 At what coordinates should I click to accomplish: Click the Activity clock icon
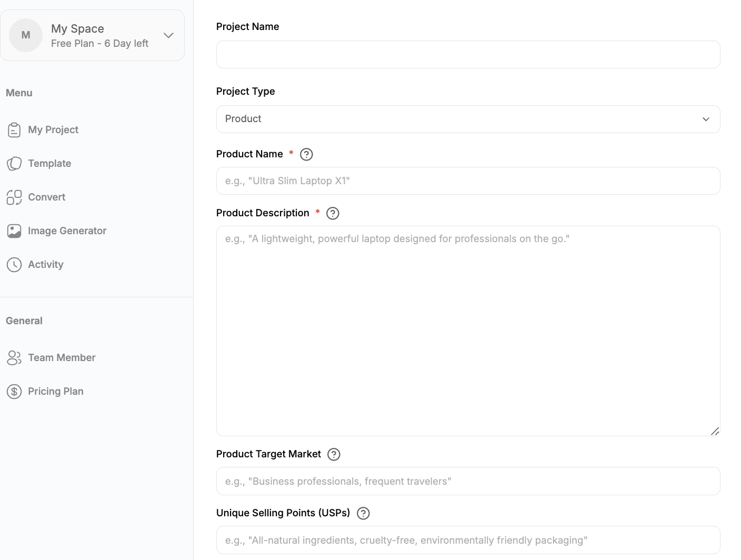pos(14,265)
